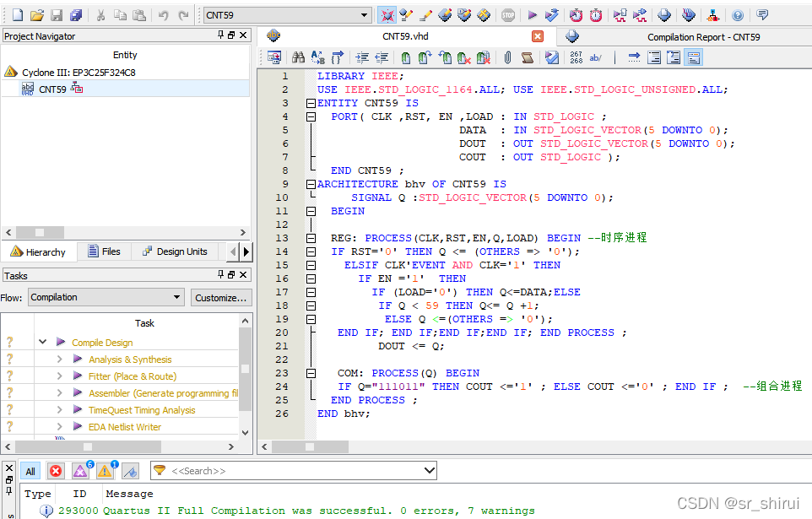Image resolution: width=812 pixels, height=519 pixels.
Task: Close the CNT59.vhd tab
Action: [538, 36]
